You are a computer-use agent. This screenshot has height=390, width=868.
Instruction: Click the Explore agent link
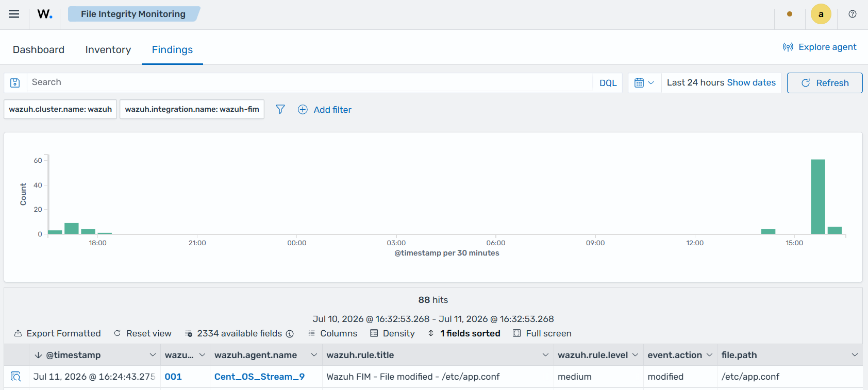click(820, 47)
